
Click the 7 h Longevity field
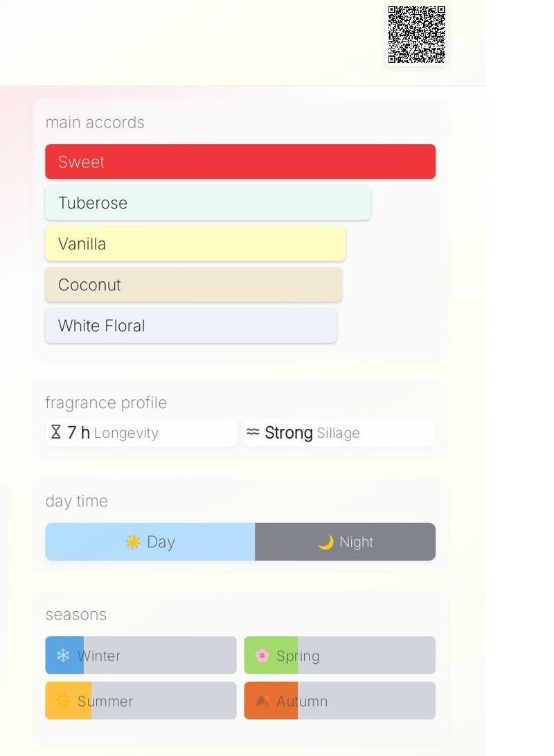click(x=141, y=432)
